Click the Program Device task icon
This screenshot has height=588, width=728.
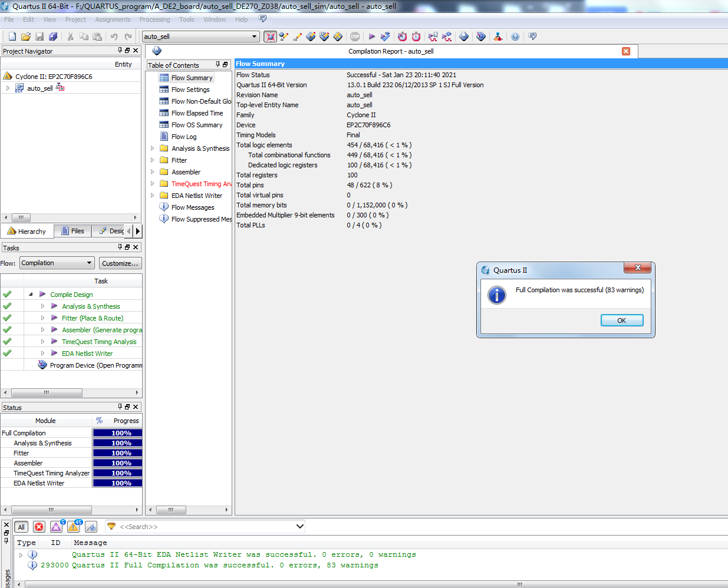(42, 365)
